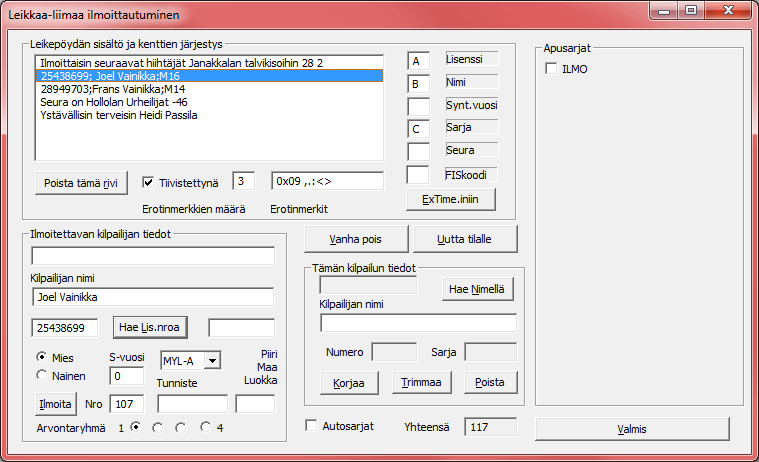The height and width of the screenshot is (462, 759).
Task: Click the 'Uutta tilalle' button
Action: [x=464, y=240]
